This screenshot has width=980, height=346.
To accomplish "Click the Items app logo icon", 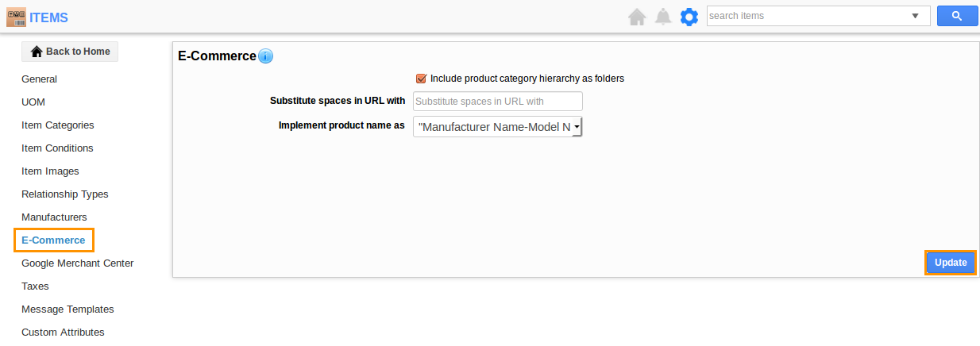I will tap(16, 17).
